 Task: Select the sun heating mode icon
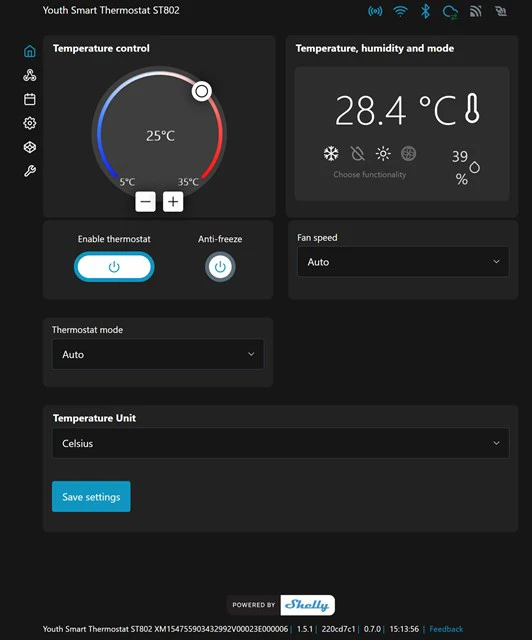383,154
